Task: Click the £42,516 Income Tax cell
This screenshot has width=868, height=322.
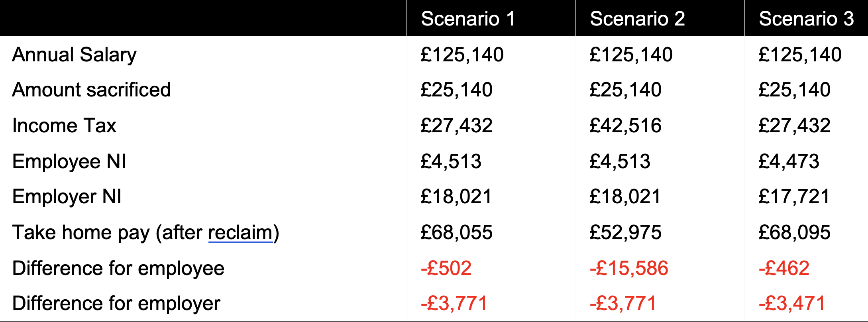Action: (x=626, y=126)
